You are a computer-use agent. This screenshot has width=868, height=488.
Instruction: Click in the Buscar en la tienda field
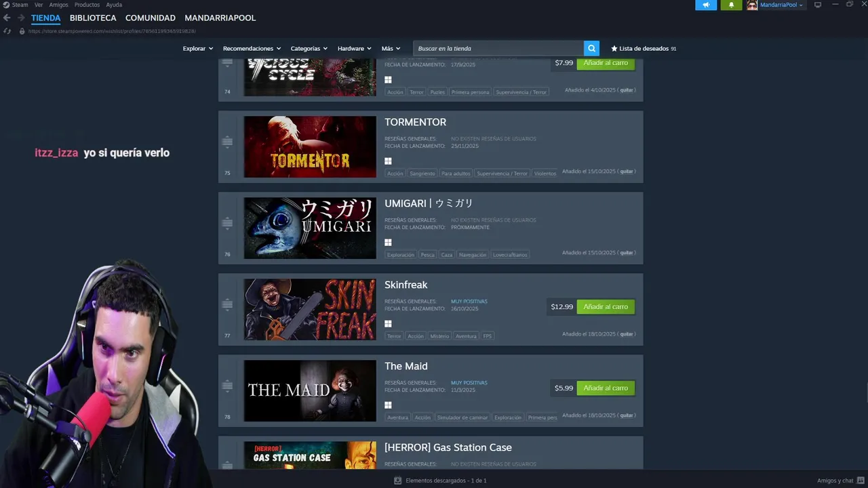(x=498, y=48)
